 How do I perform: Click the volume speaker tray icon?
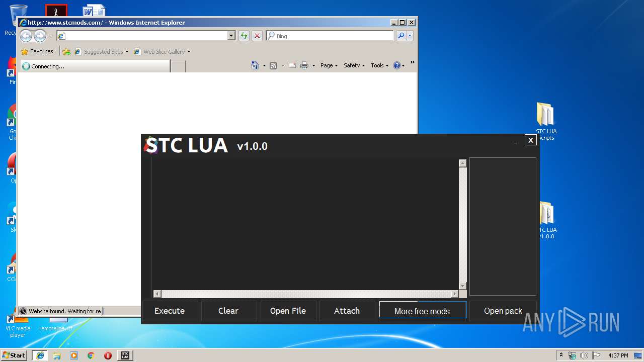[584, 355]
